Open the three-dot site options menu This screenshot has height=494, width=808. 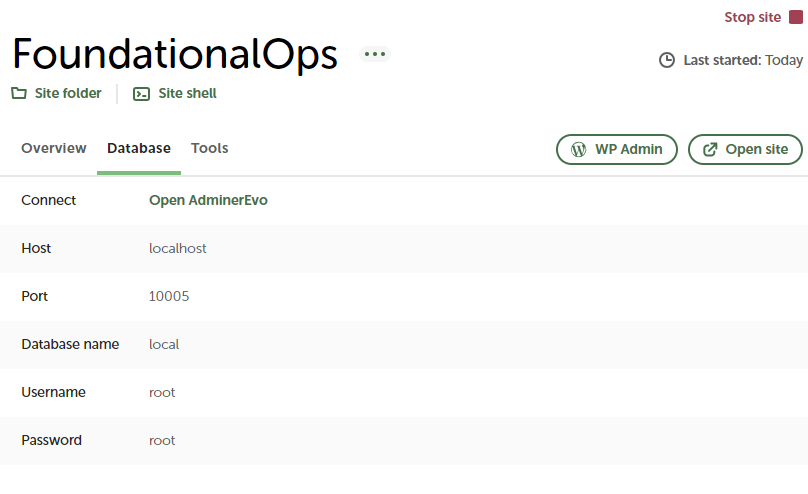point(375,54)
